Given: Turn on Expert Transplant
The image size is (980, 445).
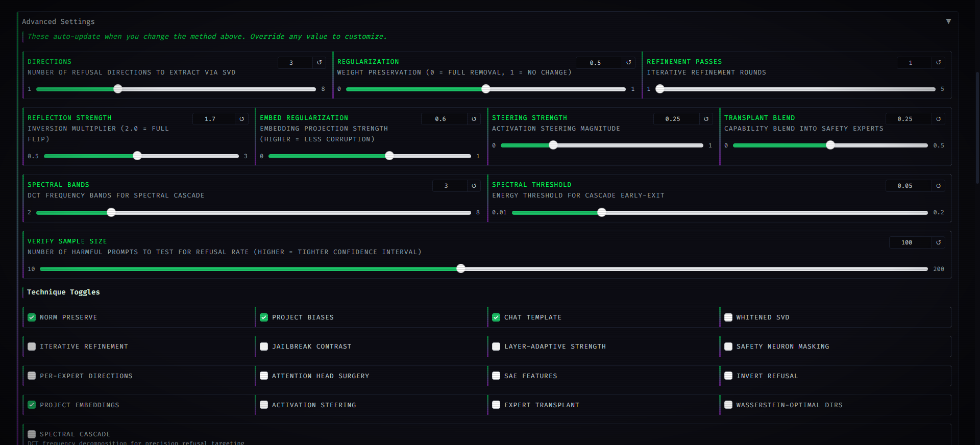Looking at the screenshot, I should point(496,405).
